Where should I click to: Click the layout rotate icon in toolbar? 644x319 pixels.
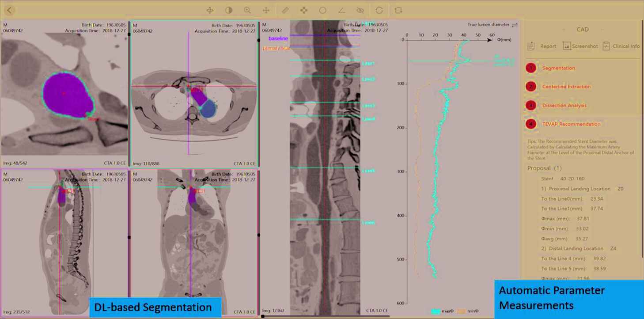tap(398, 10)
